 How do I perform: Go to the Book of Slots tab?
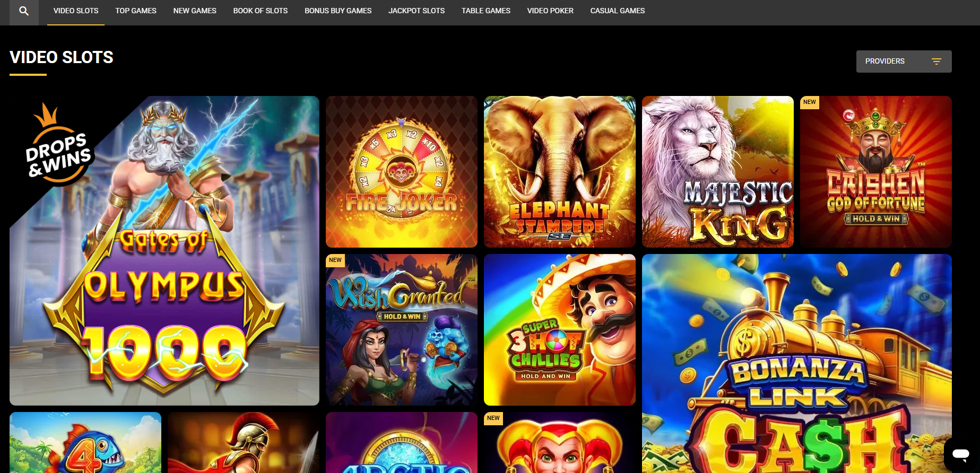261,11
